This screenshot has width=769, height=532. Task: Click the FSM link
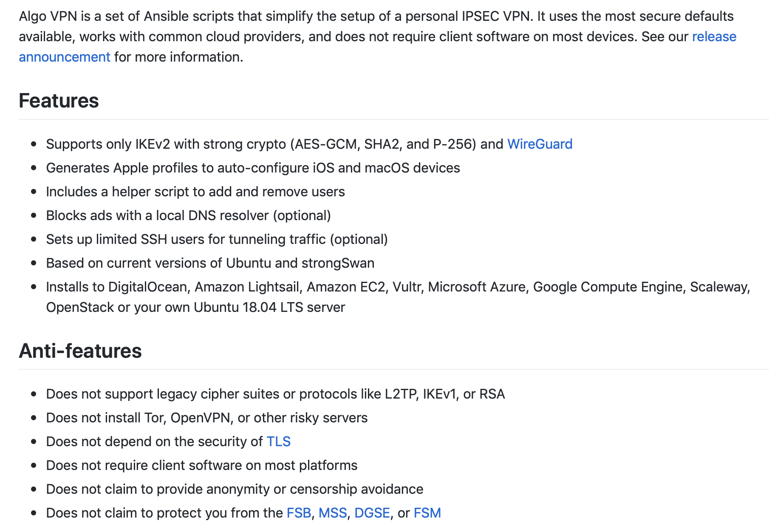[427, 513]
